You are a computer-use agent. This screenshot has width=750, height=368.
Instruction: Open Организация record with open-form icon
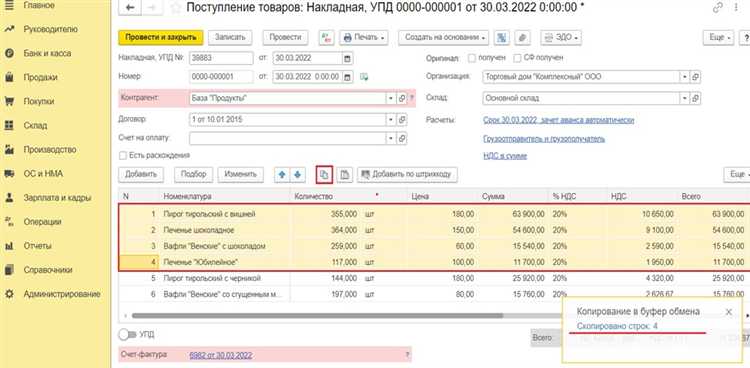click(x=695, y=77)
